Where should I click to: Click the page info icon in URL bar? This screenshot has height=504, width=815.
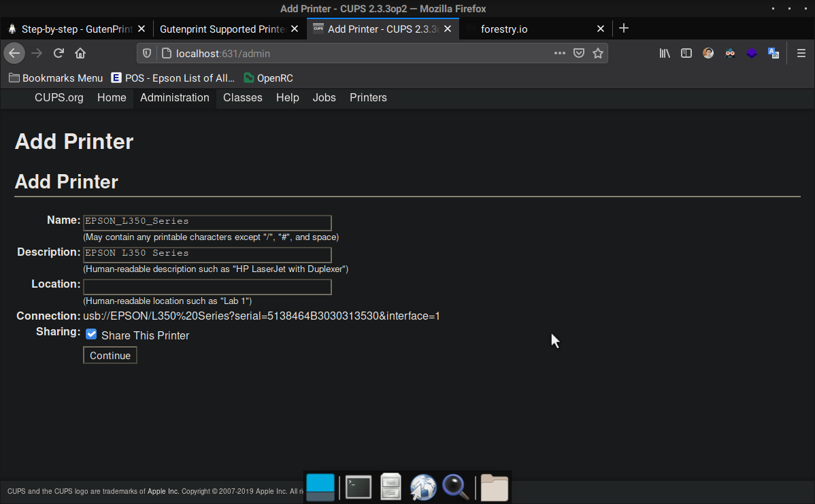pos(166,53)
